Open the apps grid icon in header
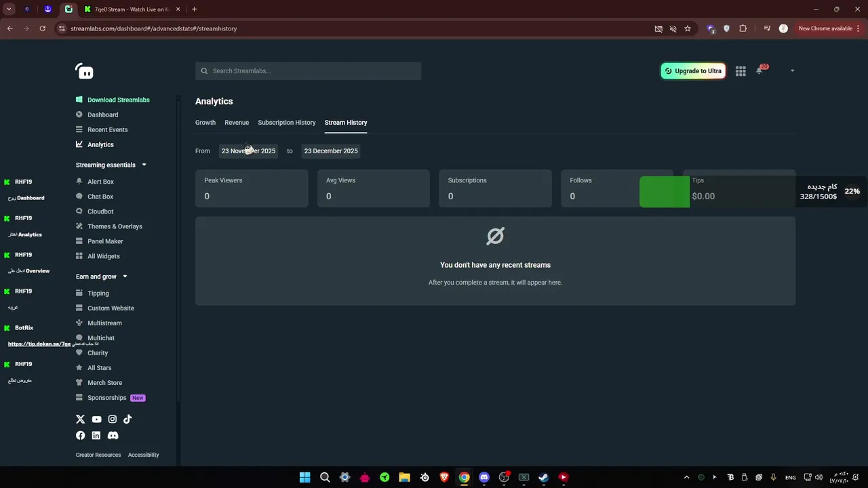The image size is (868, 488). [x=741, y=71]
